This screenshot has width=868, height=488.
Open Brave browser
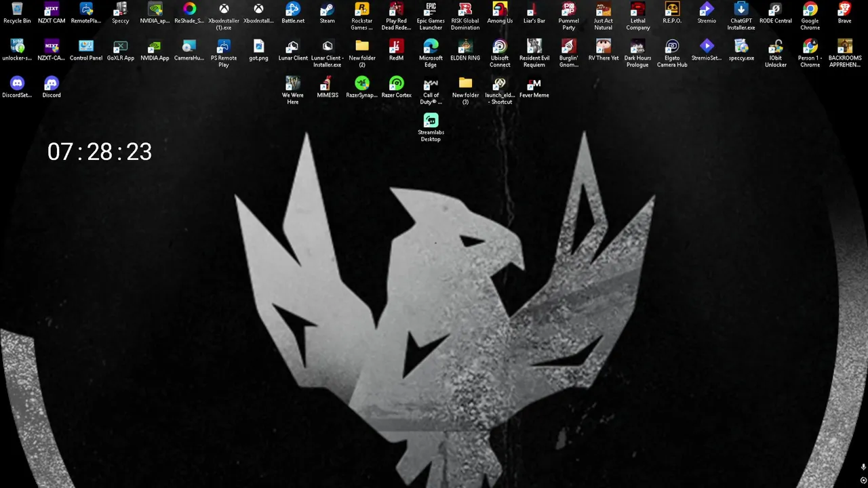tap(844, 13)
